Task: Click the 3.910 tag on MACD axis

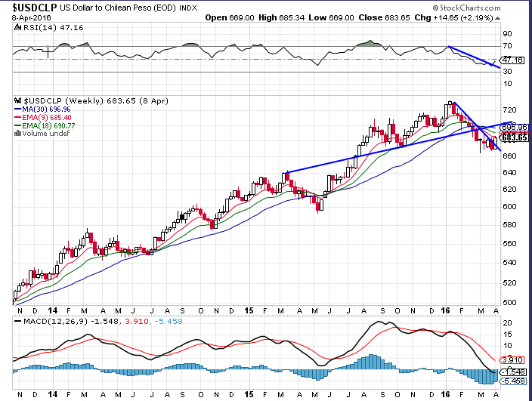Action: [x=513, y=360]
